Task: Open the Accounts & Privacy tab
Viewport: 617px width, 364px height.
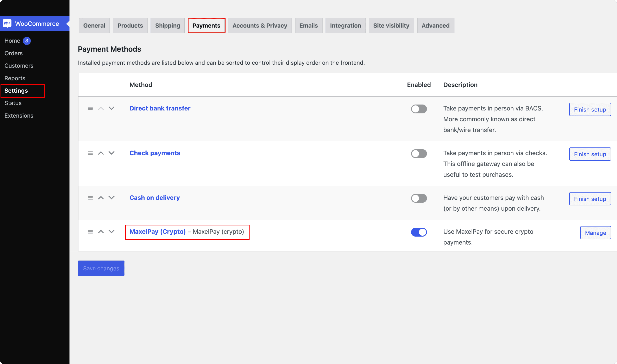Action: [x=260, y=25]
